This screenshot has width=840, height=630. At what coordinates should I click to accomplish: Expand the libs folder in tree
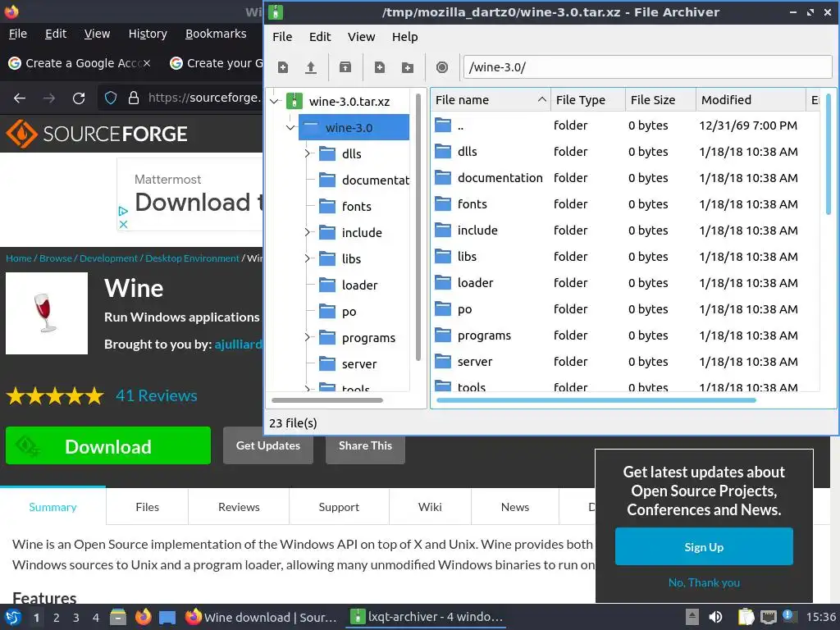(x=308, y=258)
